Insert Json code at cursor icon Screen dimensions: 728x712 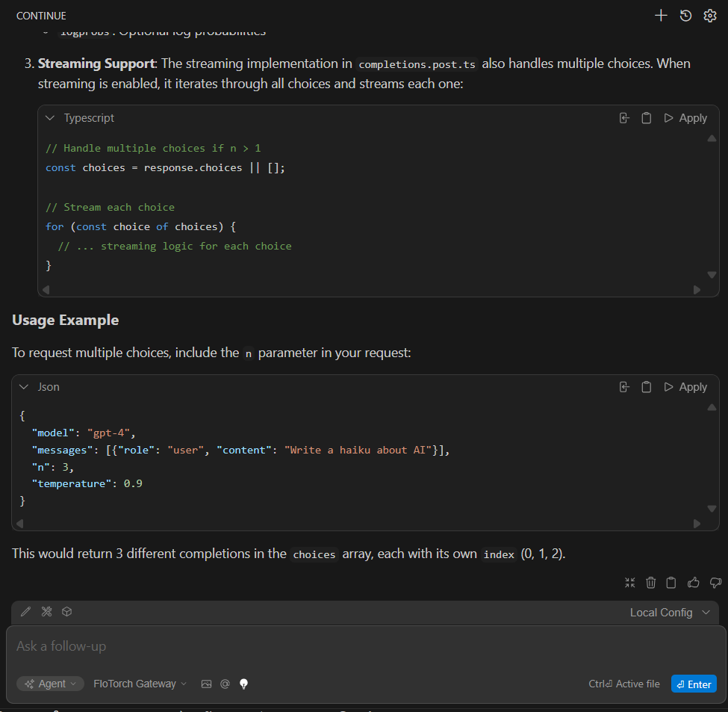(x=625, y=387)
